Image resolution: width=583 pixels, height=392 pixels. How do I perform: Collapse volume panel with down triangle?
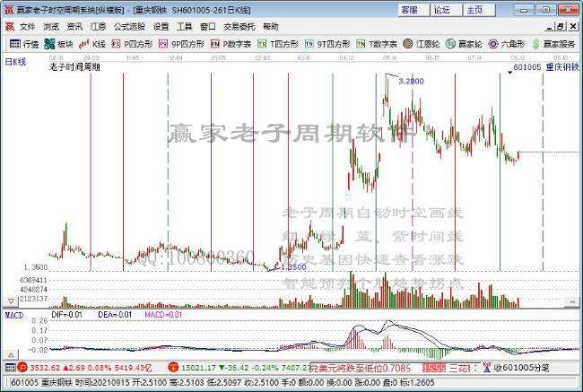(11, 301)
